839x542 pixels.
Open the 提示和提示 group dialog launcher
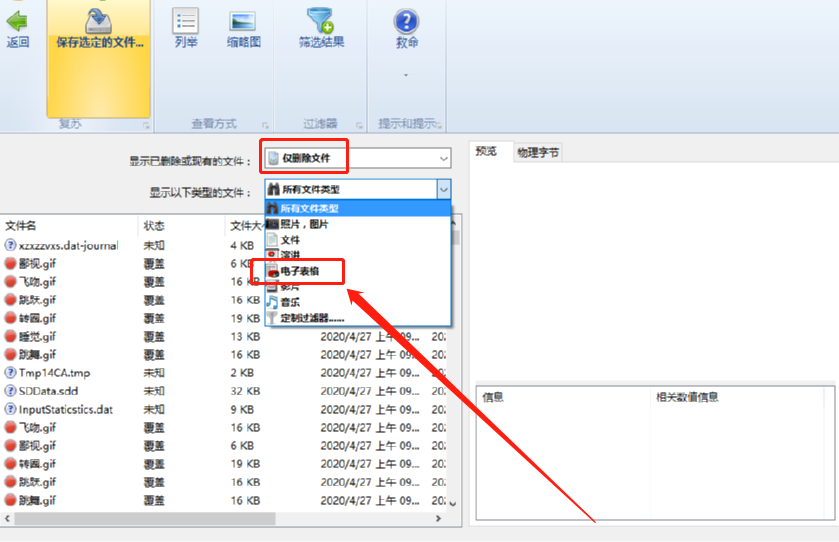pyautogui.click(x=439, y=125)
